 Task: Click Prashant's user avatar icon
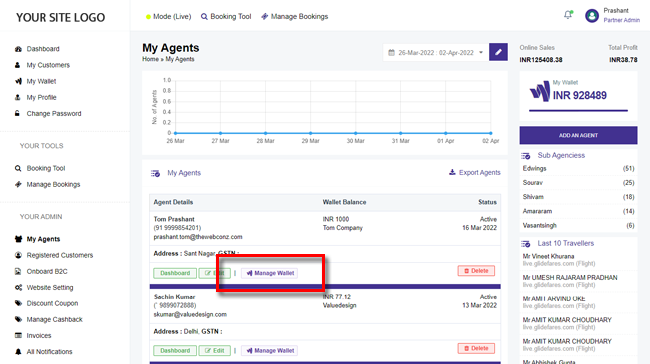coord(592,16)
